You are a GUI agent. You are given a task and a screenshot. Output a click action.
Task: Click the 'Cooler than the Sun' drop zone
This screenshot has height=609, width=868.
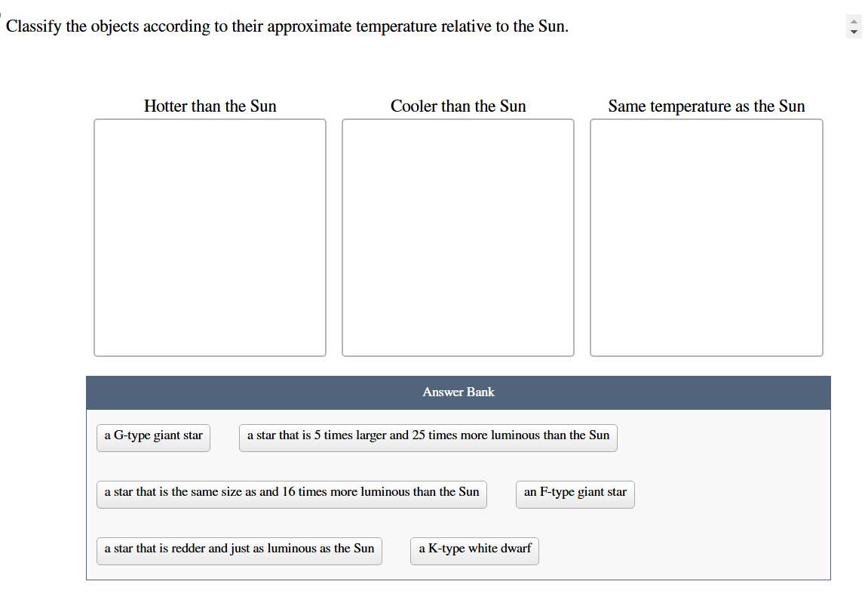[458, 236]
